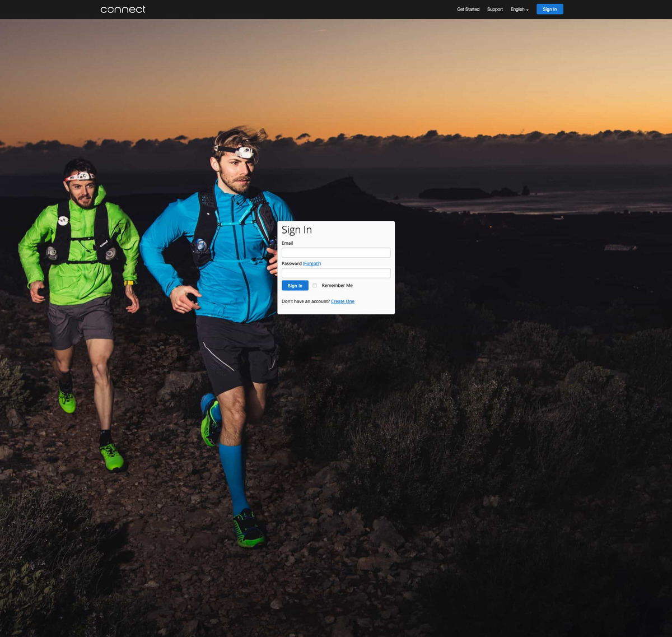Submit the form's Sign In button
The width and height of the screenshot is (672, 637).
pyautogui.click(x=295, y=286)
